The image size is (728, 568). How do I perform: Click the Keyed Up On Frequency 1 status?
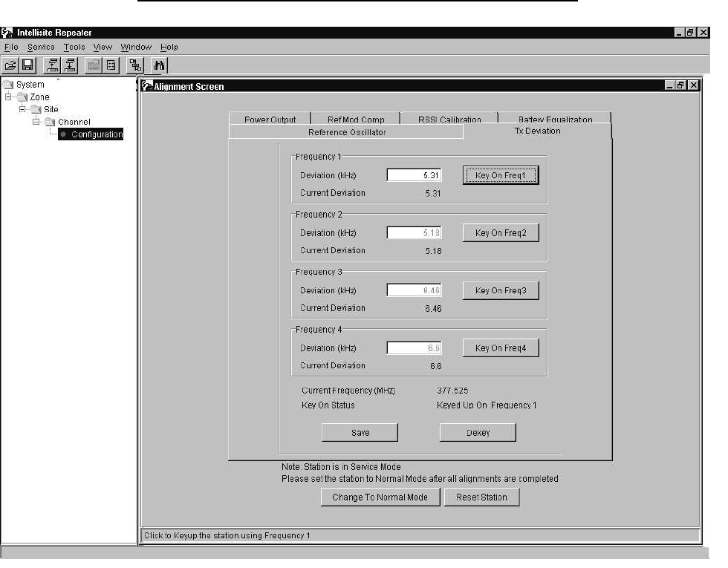[487, 405]
